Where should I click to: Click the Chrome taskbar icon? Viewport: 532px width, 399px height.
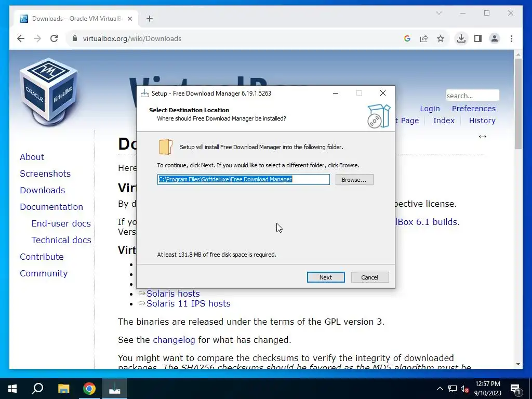pos(89,389)
